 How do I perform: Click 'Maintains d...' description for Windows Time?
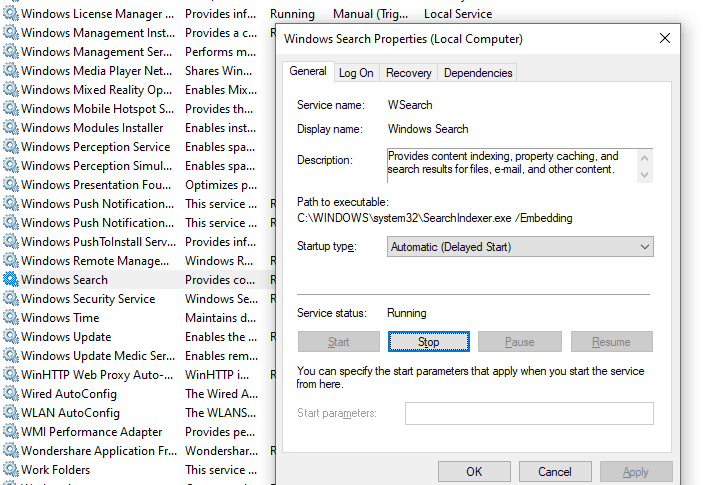click(220, 318)
